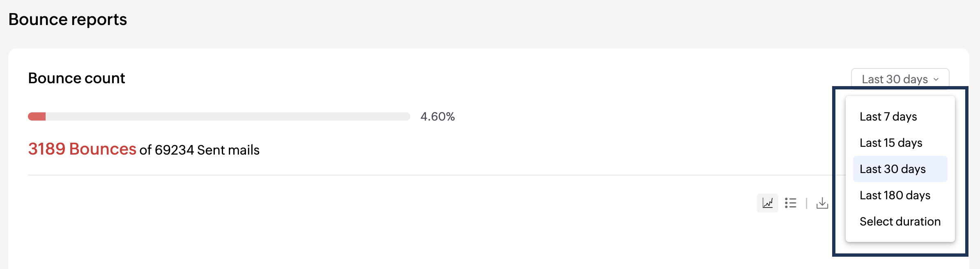Click the red 3189 Bounces text

pos(82,149)
